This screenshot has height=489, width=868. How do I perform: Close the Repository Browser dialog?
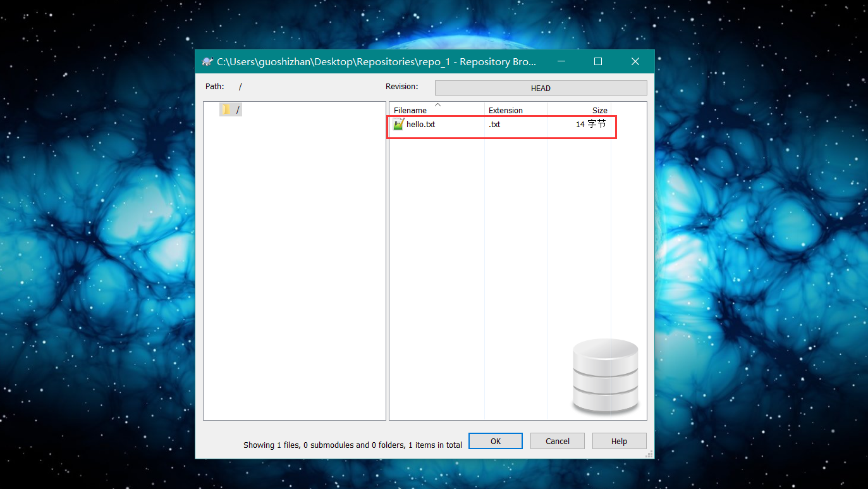pos(635,61)
